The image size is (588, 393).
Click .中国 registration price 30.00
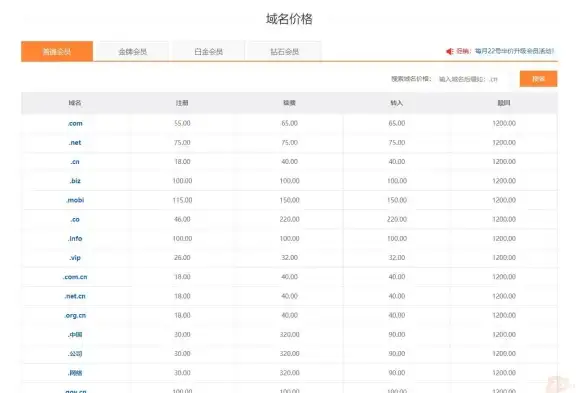pyautogui.click(x=182, y=334)
